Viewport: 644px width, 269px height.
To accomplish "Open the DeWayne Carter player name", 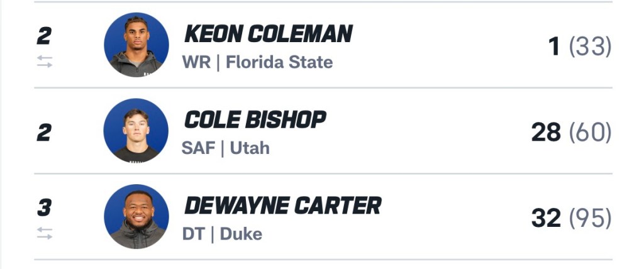I will pos(282,206).
